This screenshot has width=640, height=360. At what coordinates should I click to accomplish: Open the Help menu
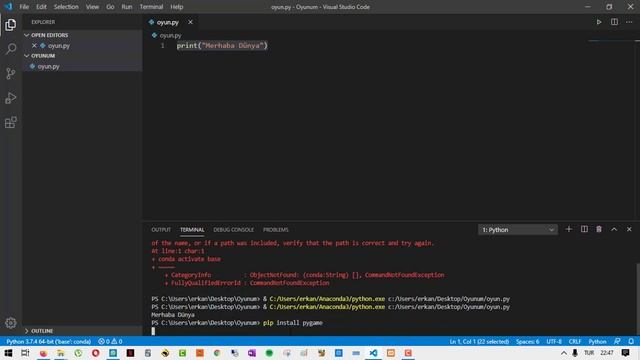pyautogui.click(x=177, y=7)
